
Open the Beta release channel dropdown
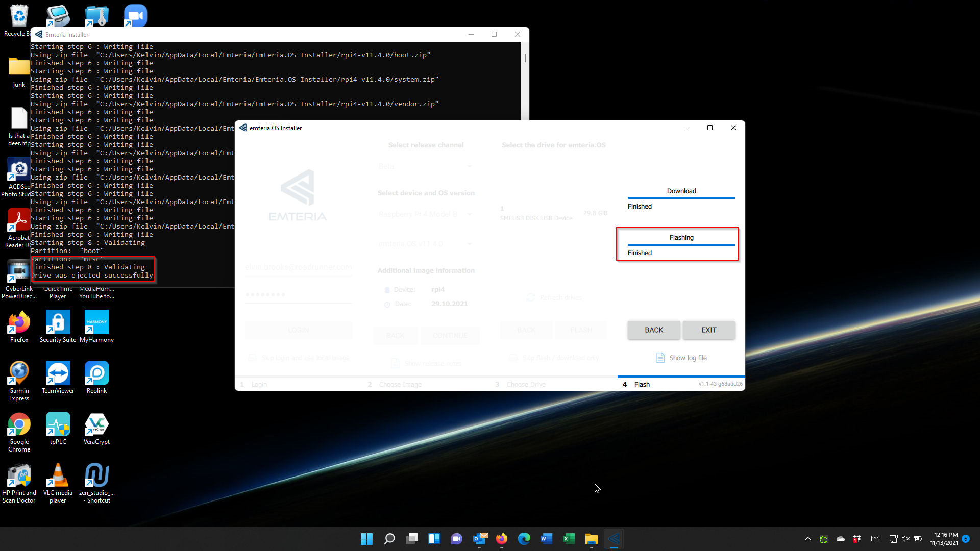pyautogui.click(x=426, y=166)
